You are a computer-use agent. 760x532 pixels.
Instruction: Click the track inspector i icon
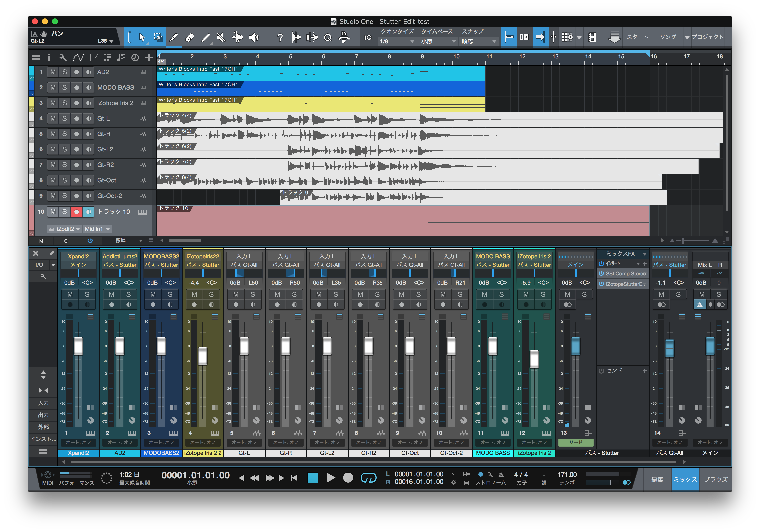click(x=49, y=58)
